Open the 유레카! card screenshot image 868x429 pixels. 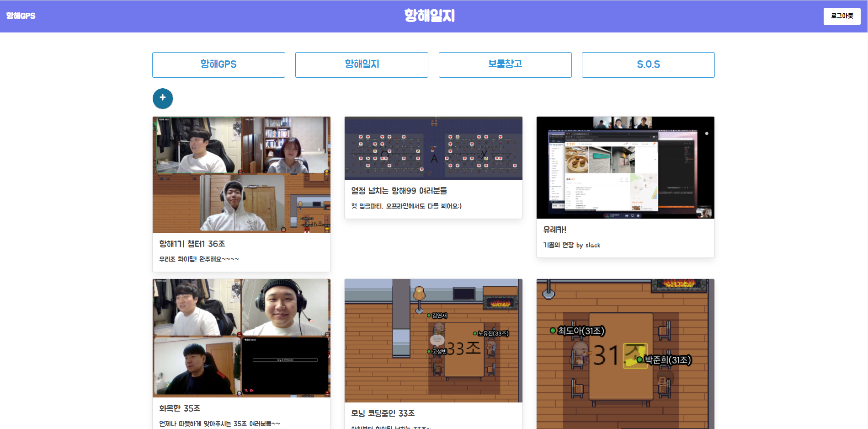pos(625,167)
